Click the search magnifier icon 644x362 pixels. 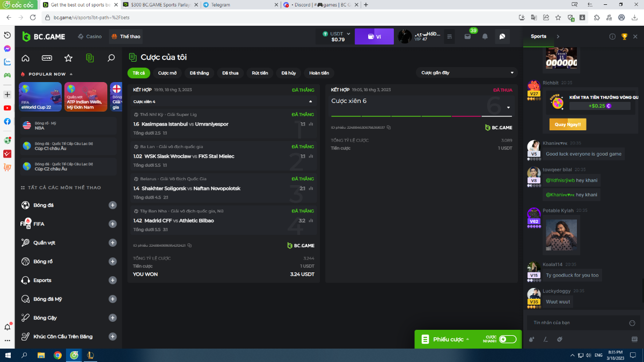111,58
